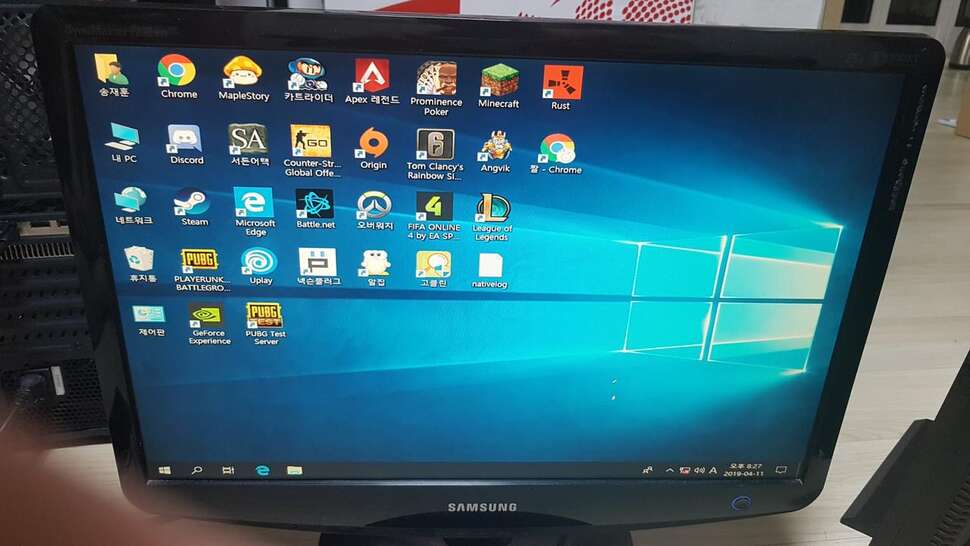Image resolution: width=970 pixels, height=546 pixels.
Task: Select the 내 PC icon
Action: point(123,142)
